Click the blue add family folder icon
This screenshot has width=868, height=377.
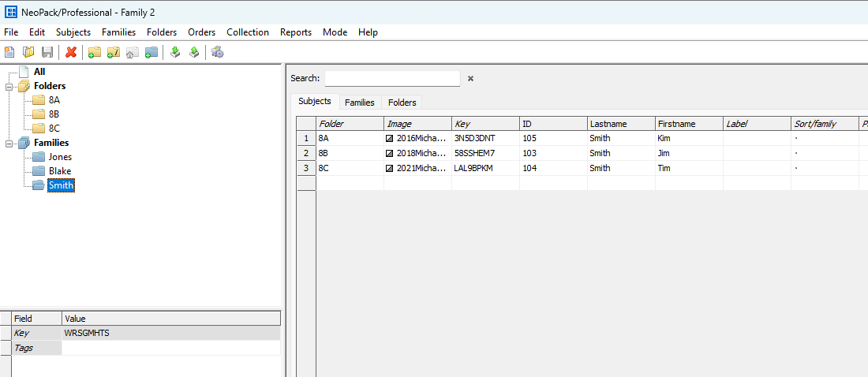click(152, 52)
